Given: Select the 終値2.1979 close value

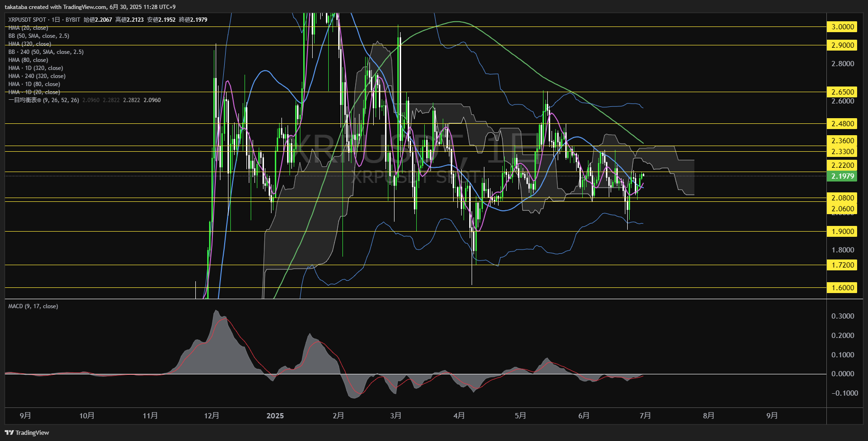Looking at the screenshot, I should tap(193, 20).
